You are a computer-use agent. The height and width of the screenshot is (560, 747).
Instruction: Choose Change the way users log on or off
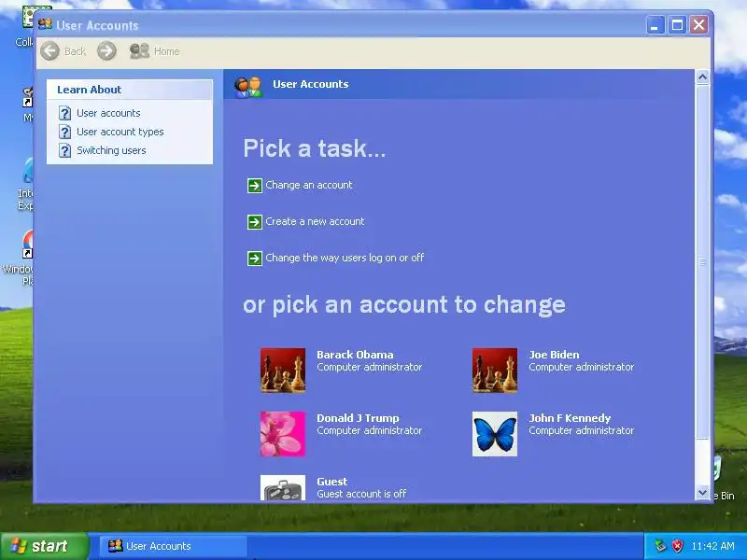click(345, 259)
